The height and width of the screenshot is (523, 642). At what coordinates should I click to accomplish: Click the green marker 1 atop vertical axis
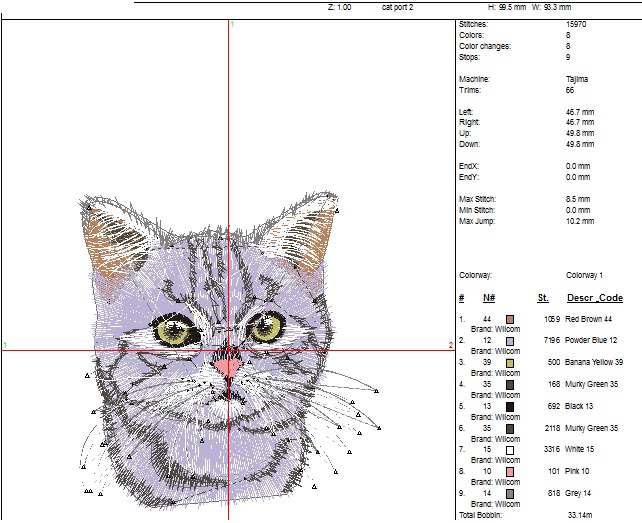click(232, 23)
